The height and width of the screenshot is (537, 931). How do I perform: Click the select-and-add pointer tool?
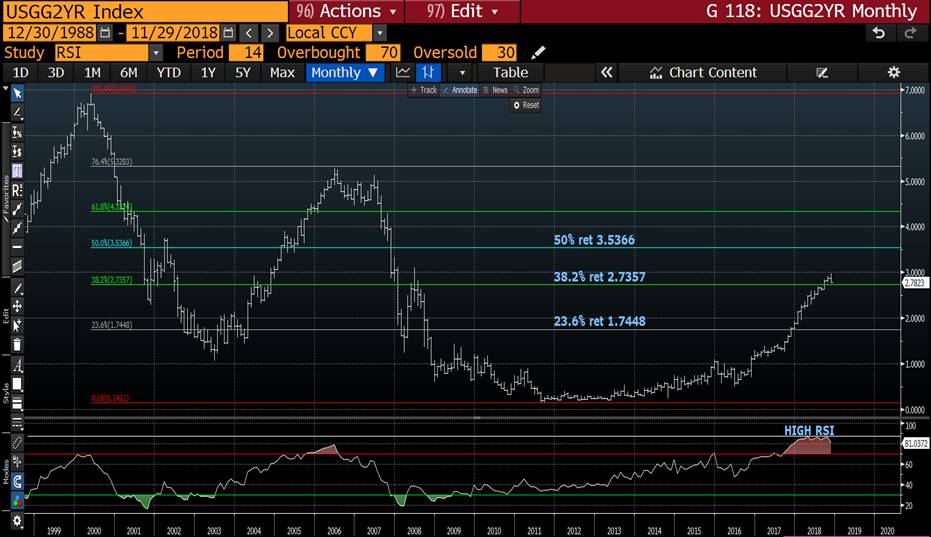click(17, 325)
